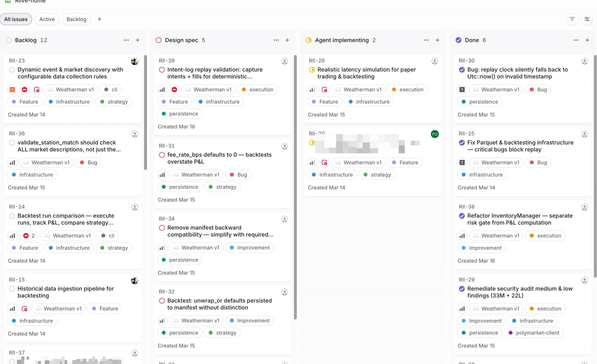Open Done column three-dot menu
The height and width of the screenshot is (364, 597).
coord(576,40)
